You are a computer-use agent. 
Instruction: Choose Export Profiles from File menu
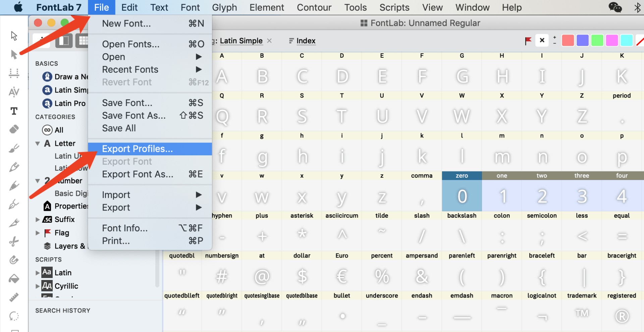[x=138, y=149]
